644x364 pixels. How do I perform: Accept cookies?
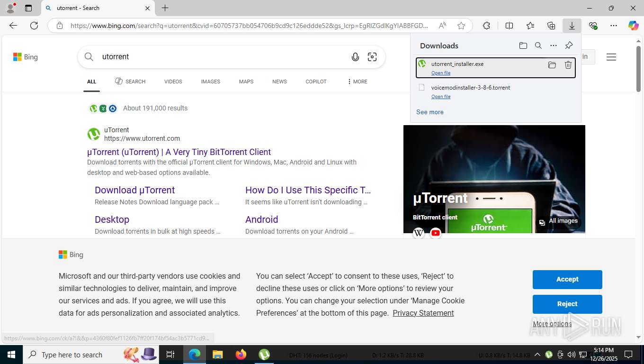[567, 279]
